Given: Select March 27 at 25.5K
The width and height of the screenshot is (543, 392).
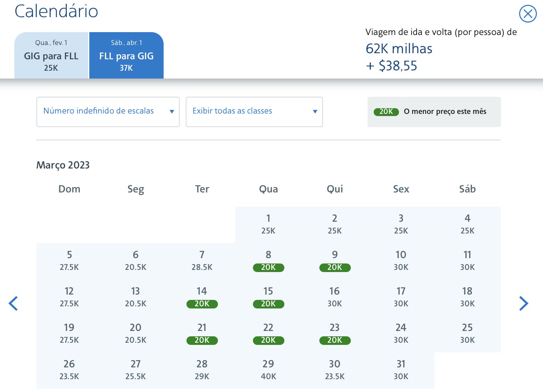Looking at the screenshot, I should (136, 371).
